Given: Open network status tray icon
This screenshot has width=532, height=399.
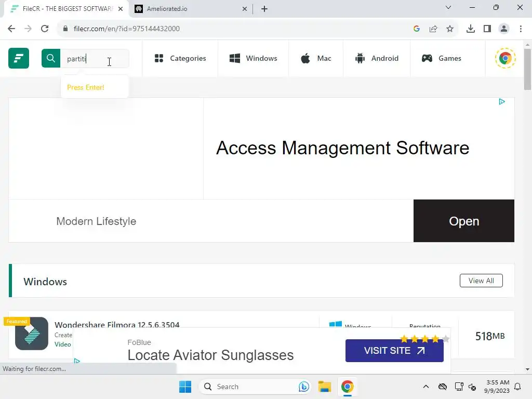Looking at the screenshot, I should (459, 387).
